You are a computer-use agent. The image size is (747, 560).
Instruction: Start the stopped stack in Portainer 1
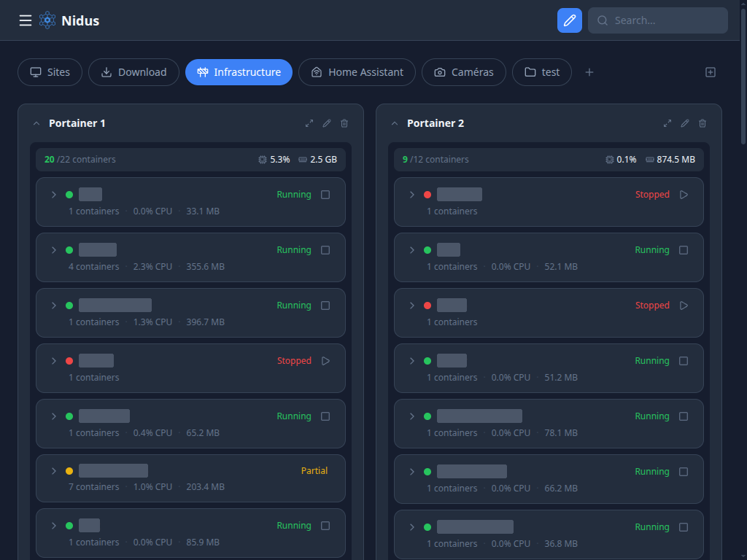click(325, 361)
